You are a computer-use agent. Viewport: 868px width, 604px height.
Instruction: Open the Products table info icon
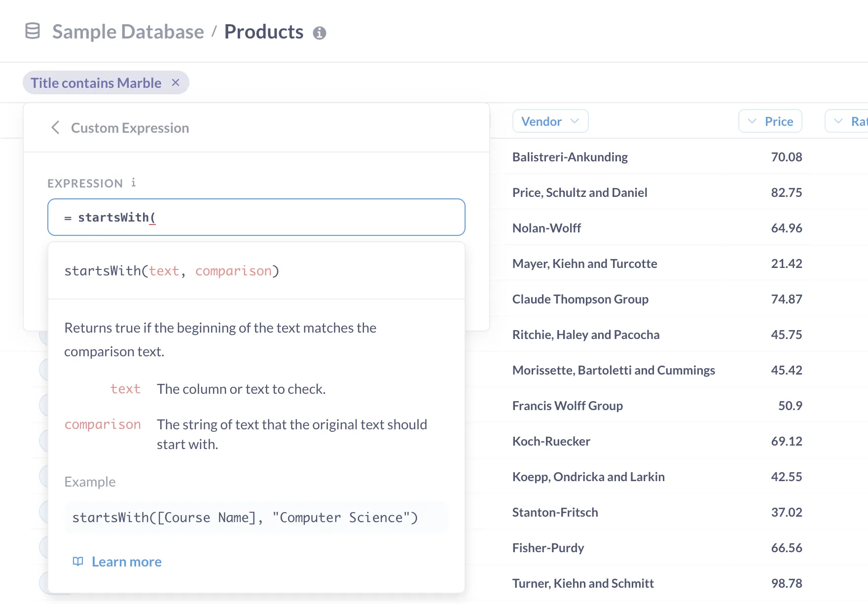coord(320,33)
